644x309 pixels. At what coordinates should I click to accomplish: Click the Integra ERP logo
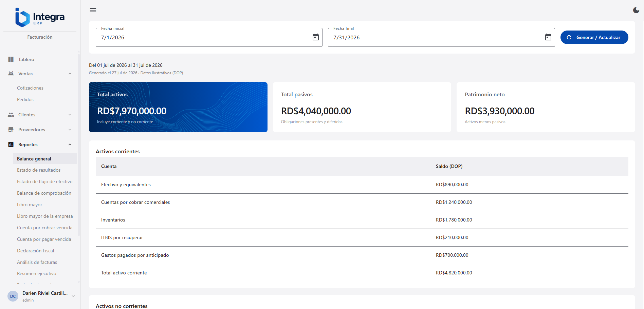[x=40, y=17]
